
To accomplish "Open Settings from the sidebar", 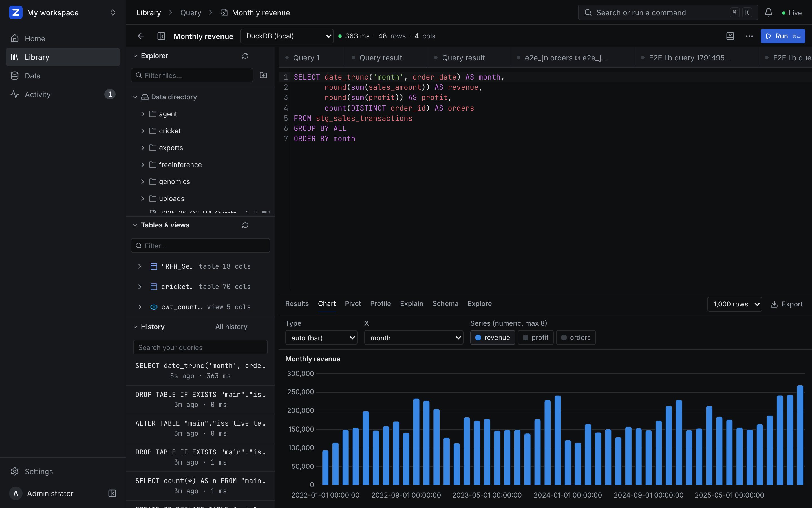I will [63, 471].
